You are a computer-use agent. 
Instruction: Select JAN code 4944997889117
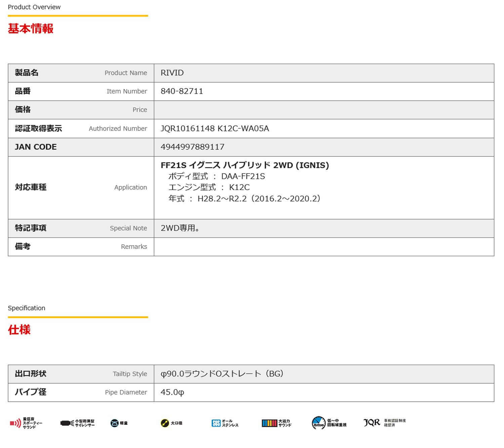click(x=193, y=147)
